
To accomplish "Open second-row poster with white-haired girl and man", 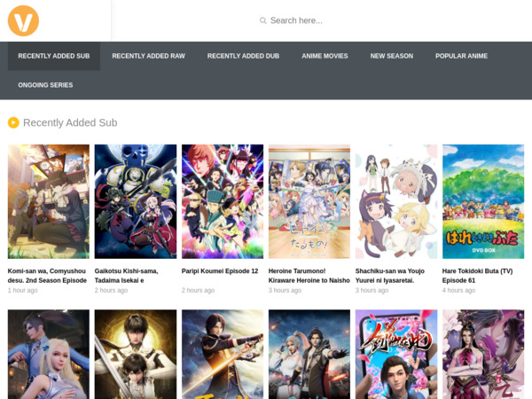I will [x=309, y=354].
